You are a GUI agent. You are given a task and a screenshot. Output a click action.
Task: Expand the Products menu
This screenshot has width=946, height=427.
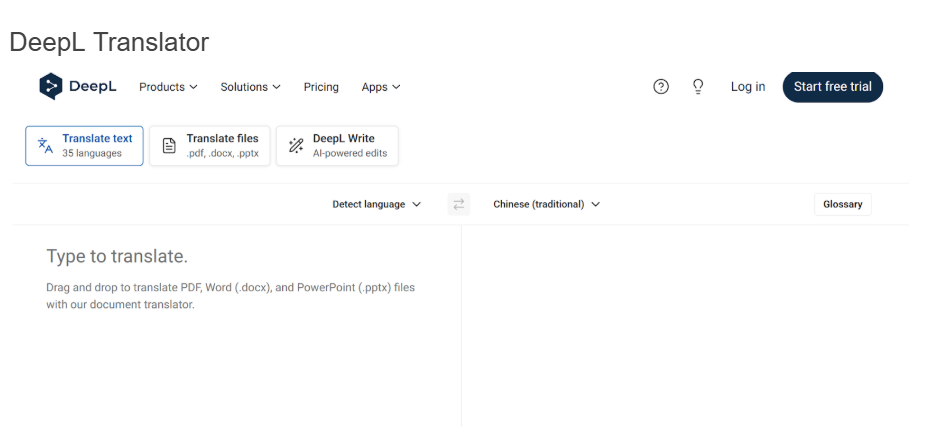[168, 87]
